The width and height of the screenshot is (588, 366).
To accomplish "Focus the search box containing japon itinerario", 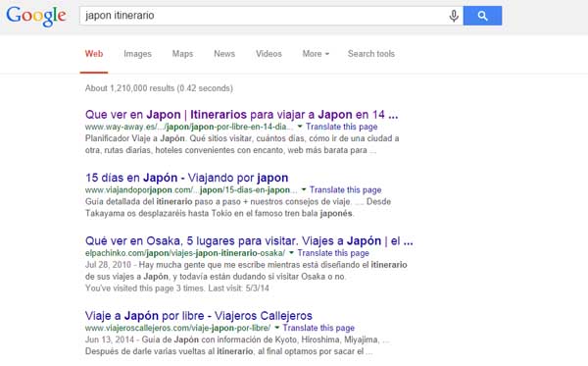I will (271, 16).
